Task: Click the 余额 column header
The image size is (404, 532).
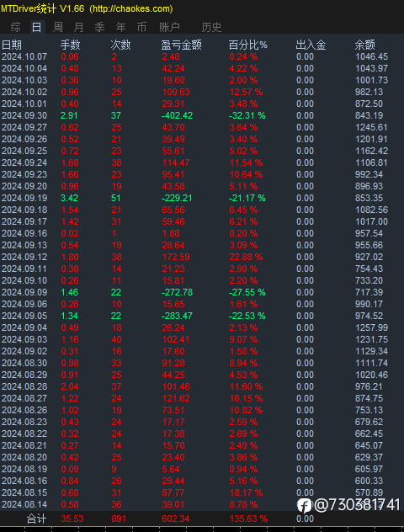Action: (x=365, y=45)
